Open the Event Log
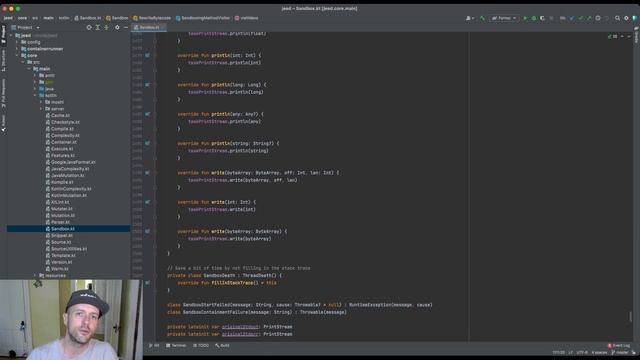The height and width of the screenshot is (360, 640). coord(619,345)
